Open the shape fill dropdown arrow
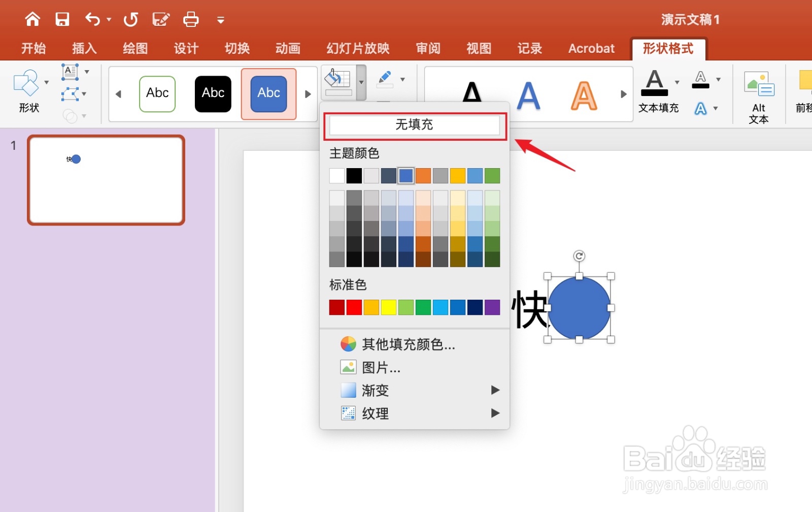Screen dimensions: 812x512 click(x=361, y=82)
